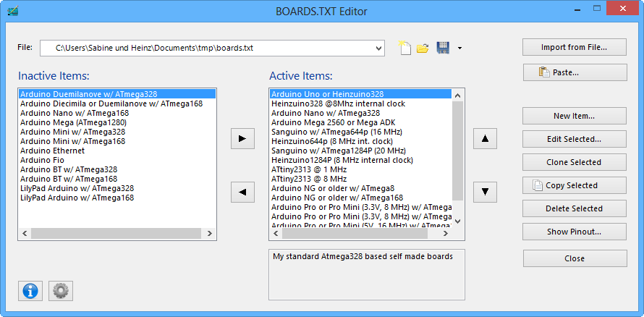Image resolution: width=644 pixels, height=317 pixels.
Task: Click the Paste button
Action: click(x=575, y=72)
